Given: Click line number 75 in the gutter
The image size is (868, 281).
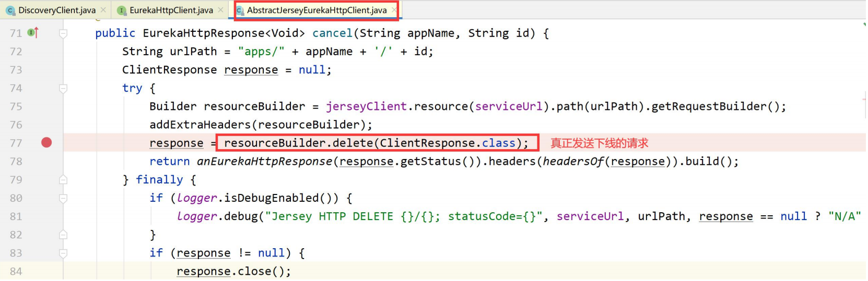Looking at the screenshot, I should pyautogui.click(x=16, y=106).
